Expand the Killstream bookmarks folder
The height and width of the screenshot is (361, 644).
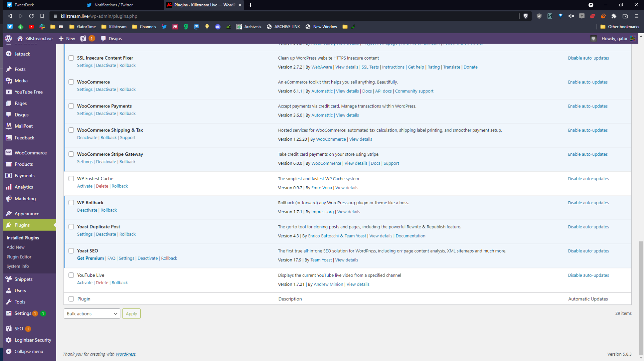click(x=114, y=27)
